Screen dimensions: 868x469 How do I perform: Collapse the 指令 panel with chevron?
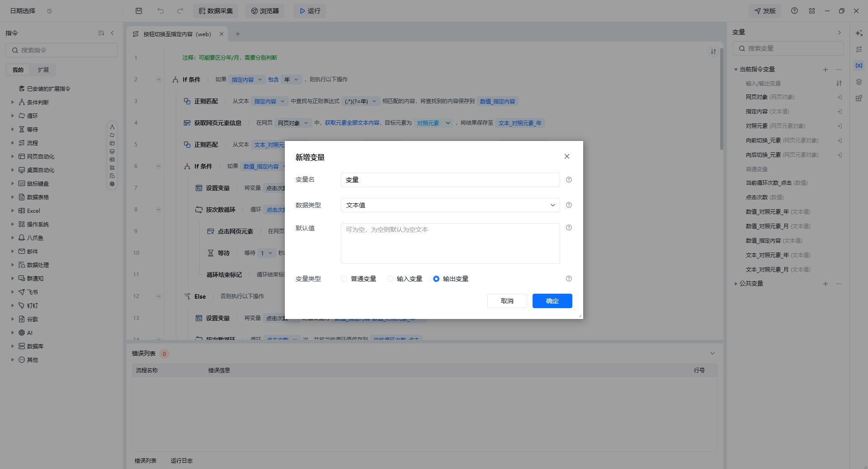pyautogui.click(x=112, y=33)
